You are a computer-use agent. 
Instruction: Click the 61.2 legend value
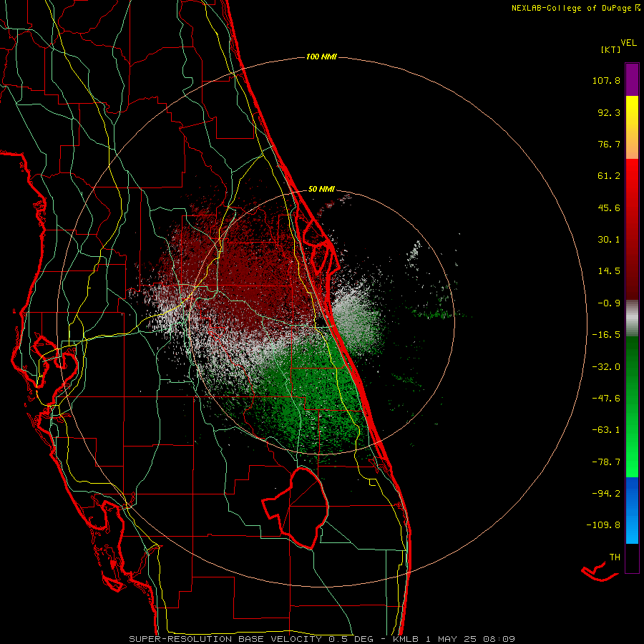[609, 176]
